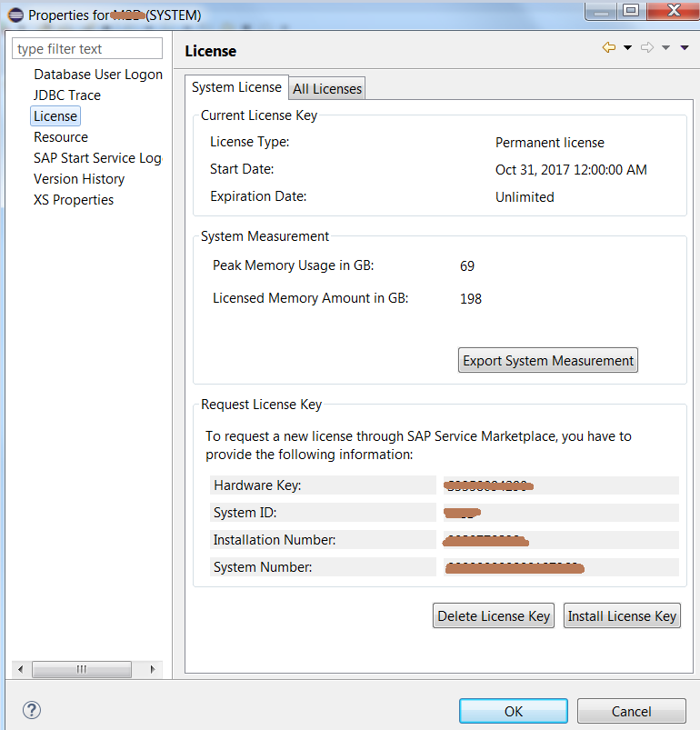Click the Installation Number value field
This screenshot has height=730, width=700.
(561, 540)
